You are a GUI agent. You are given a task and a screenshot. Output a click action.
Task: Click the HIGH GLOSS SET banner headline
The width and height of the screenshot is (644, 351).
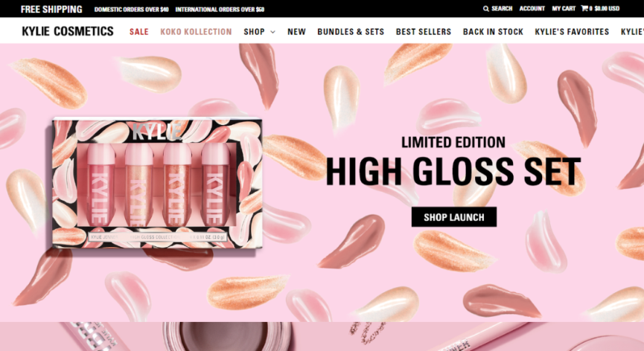(x=453, y=171)
